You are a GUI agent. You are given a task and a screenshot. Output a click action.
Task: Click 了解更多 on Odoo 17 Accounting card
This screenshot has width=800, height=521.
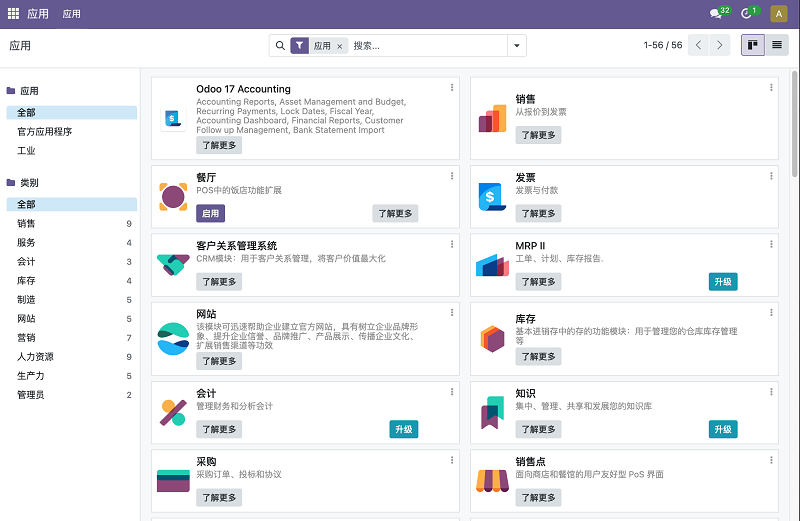point(219,145)
